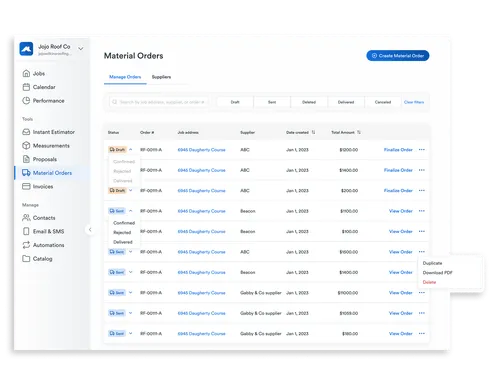Screen dimensions: 500x387
Task: Open the Instant Estimator tool
Action: [49, 132]
